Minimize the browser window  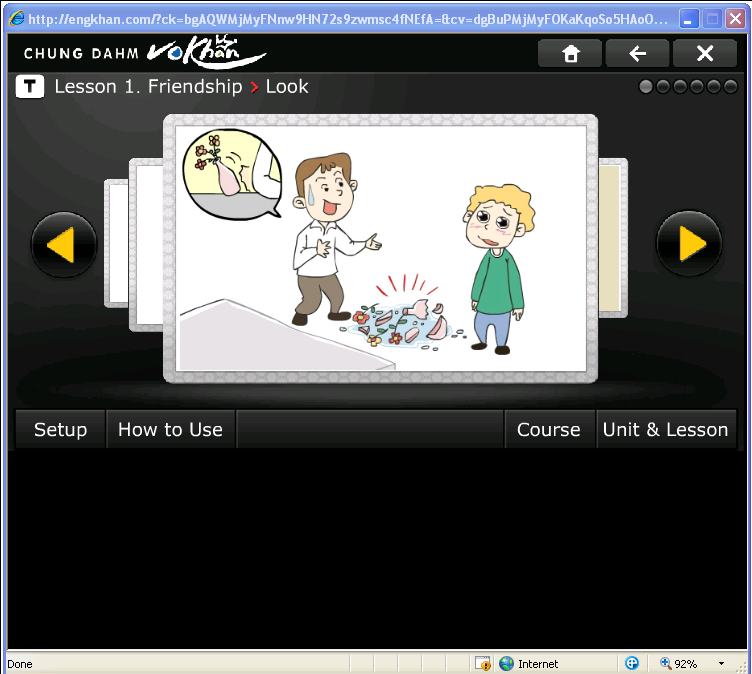pyautogui.click(x=689, y=19)
